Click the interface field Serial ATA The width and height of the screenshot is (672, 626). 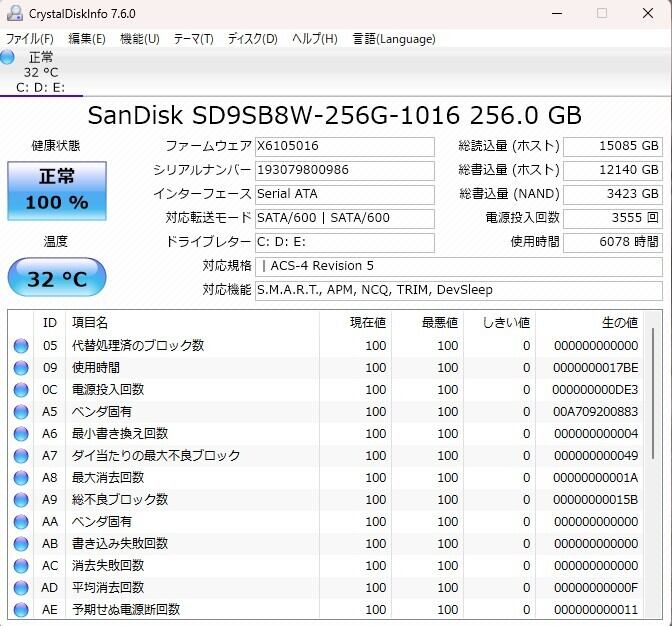pos(345,195)
